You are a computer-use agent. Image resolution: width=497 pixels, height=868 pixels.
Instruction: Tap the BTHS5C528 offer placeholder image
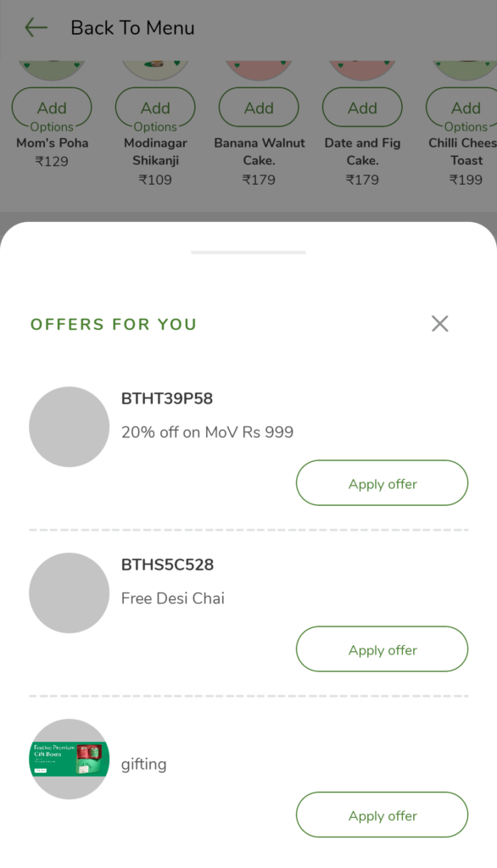pos(70,593)
